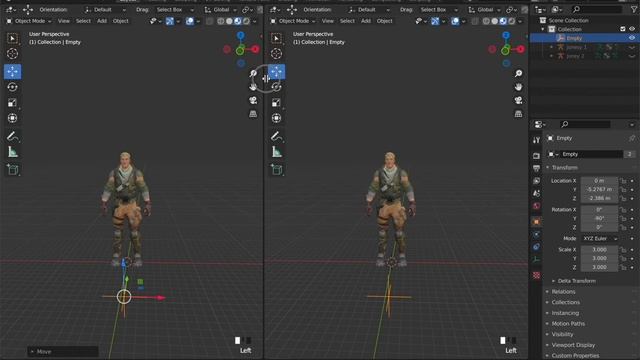Pick the Select Box tool in right viewport

276,38
